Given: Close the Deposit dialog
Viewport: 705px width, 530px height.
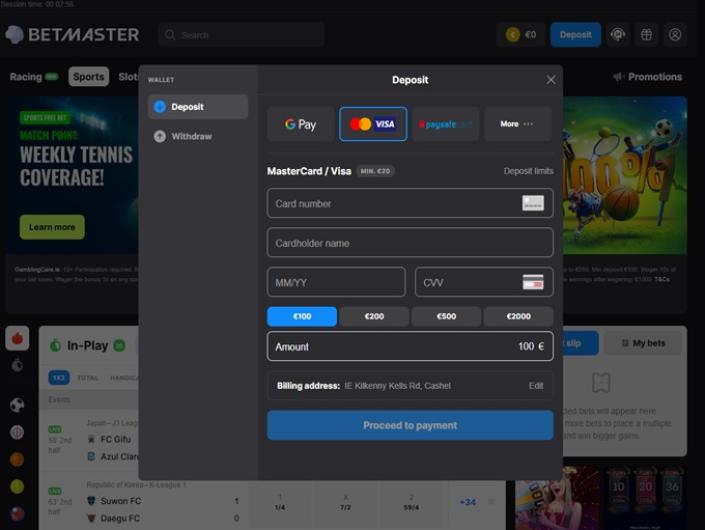Looking at the screenshot, I should pyautogui.click(x=551, y=80).
